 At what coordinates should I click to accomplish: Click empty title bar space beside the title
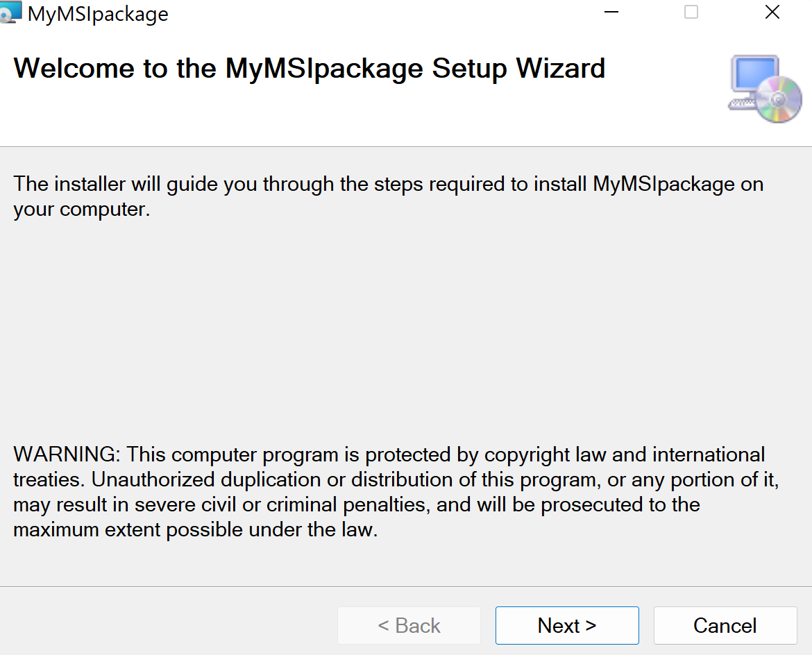pos(383,12)
